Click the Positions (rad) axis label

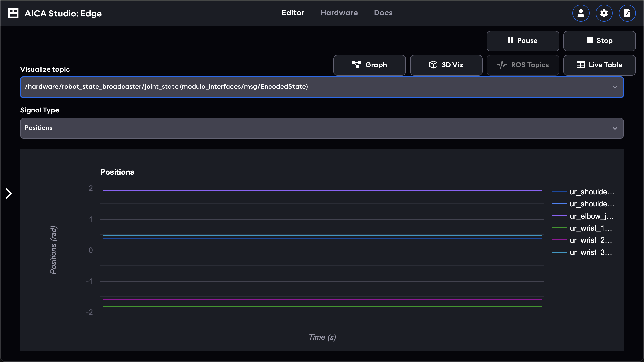53,250
